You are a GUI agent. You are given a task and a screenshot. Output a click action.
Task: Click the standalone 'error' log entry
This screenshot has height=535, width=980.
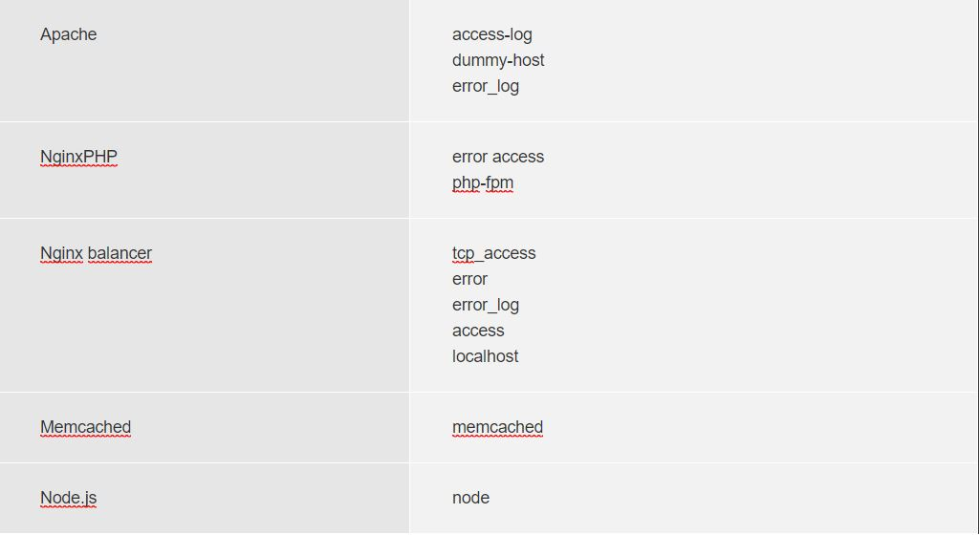469,279
